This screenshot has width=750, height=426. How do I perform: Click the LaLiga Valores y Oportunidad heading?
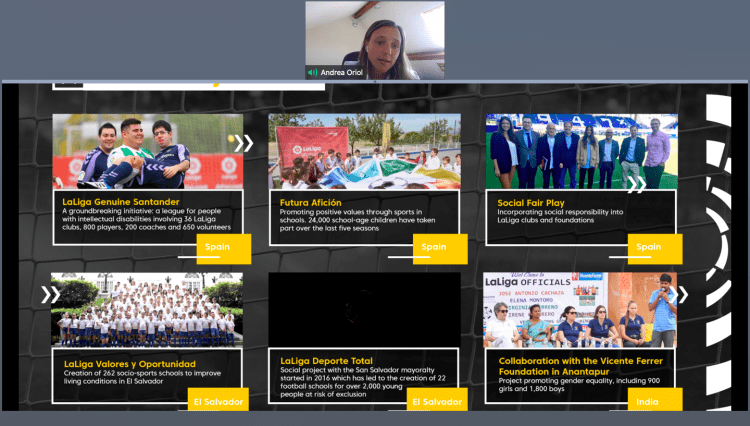(x=130, y=364)
